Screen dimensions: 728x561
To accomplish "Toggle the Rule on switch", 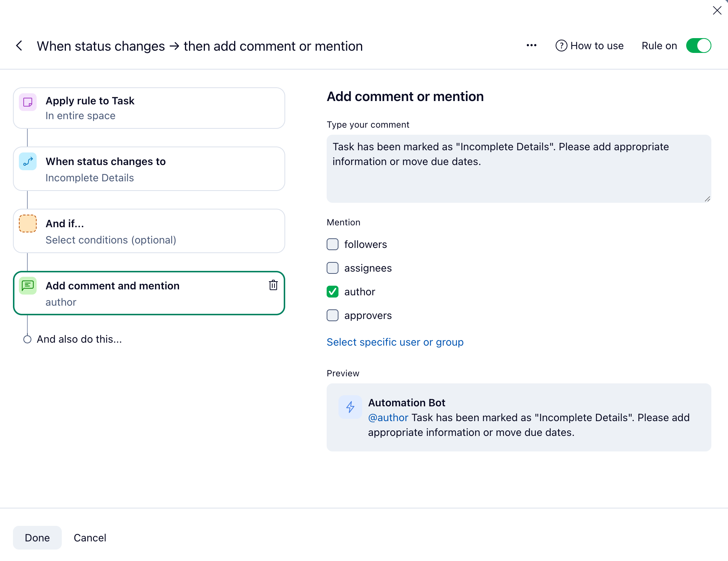I will click(698, 46).
